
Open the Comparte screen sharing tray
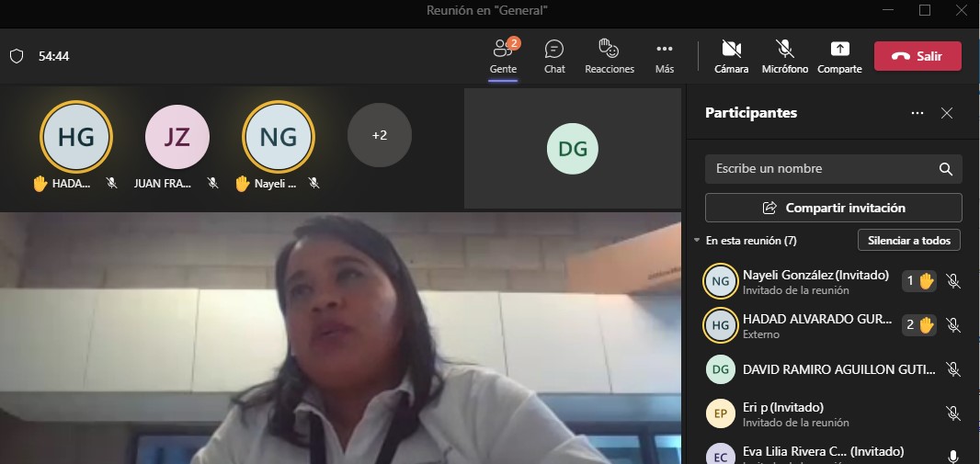click(x=839, y=56)
